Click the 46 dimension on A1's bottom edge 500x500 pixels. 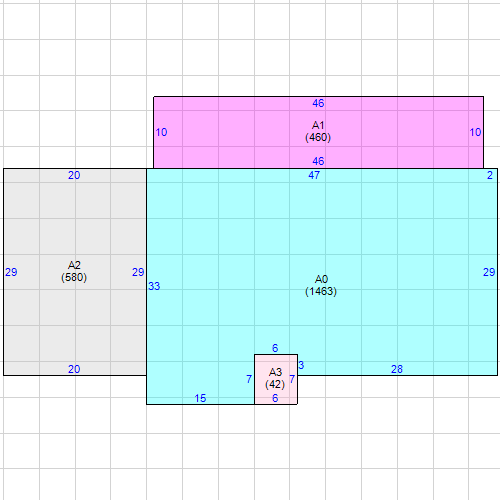click(318, 161)
